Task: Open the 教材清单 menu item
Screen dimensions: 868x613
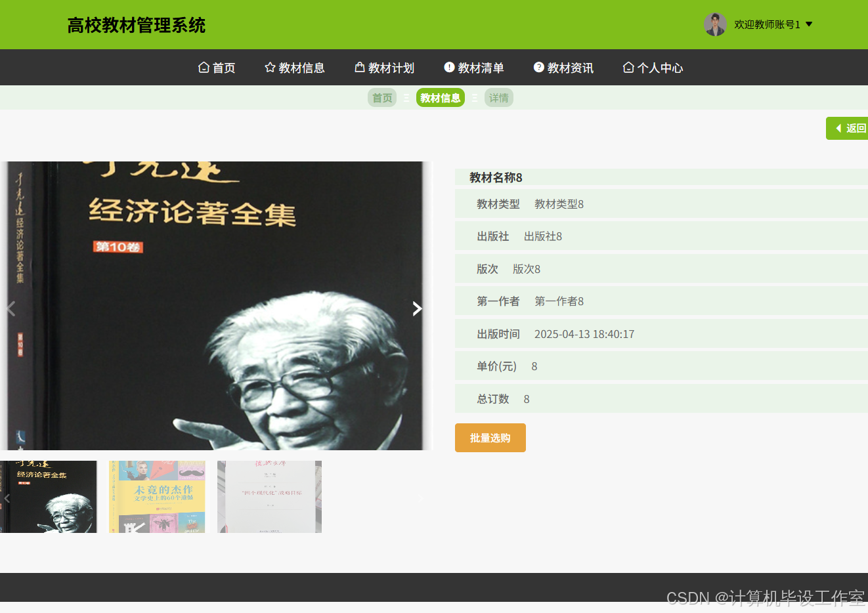Action: [x=474, y=68]
